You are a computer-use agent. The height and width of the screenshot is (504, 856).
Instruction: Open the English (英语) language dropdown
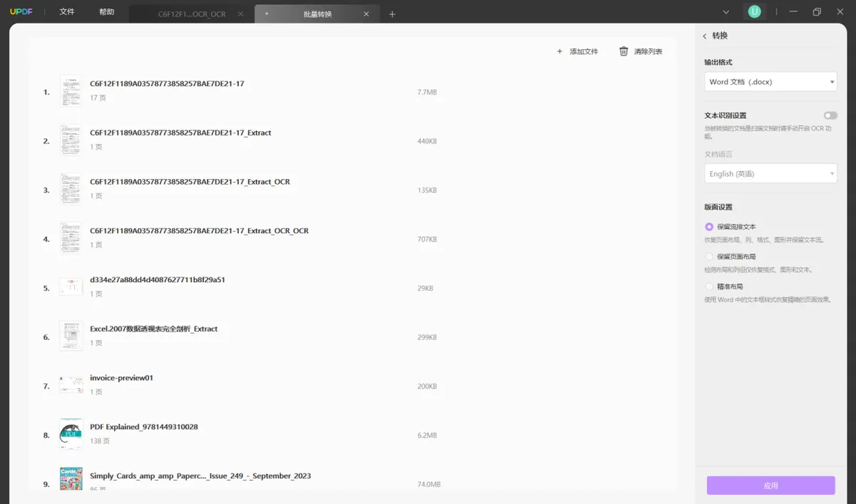click(770, 173)
